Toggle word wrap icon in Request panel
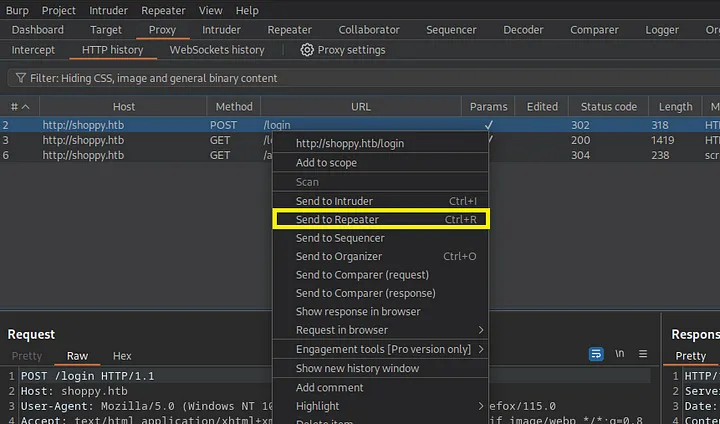Screen dimensions: 720x424 pyautogui.click(x=596, y=355)
